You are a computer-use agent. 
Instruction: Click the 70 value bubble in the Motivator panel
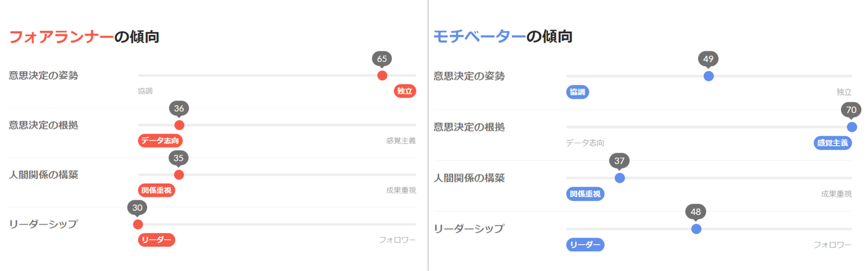(851, 110)
